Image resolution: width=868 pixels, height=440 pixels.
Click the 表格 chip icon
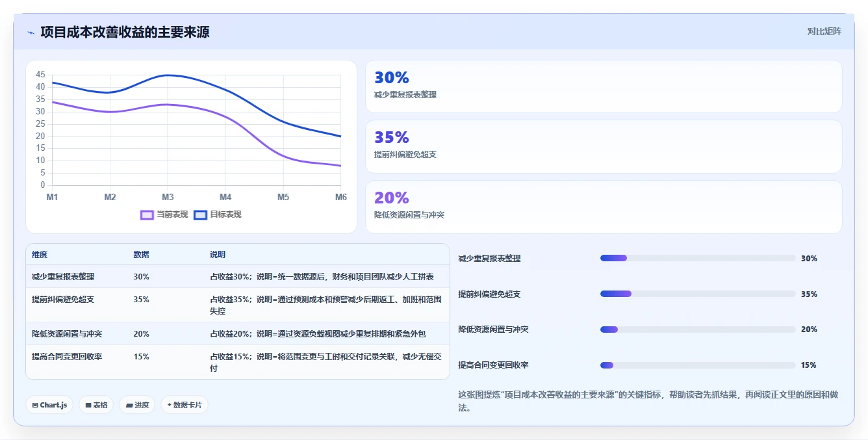click(x=88, y=405)
